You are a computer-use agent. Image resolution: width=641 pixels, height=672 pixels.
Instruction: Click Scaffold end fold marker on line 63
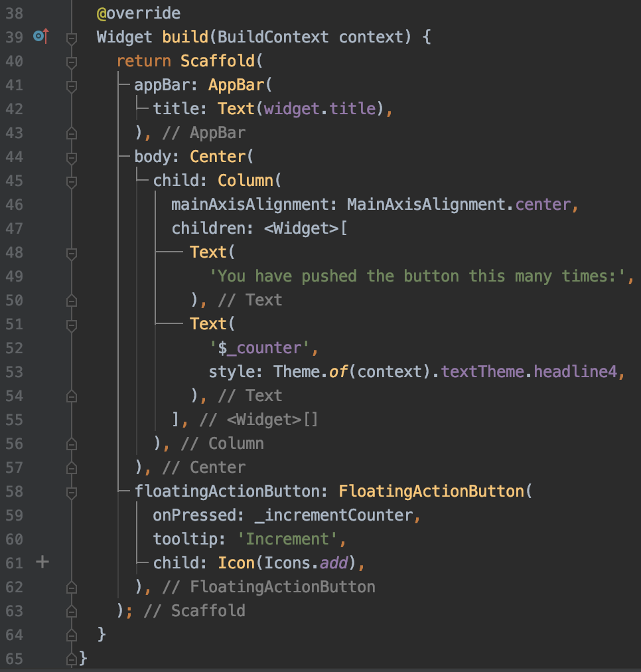tap(72, 612)
